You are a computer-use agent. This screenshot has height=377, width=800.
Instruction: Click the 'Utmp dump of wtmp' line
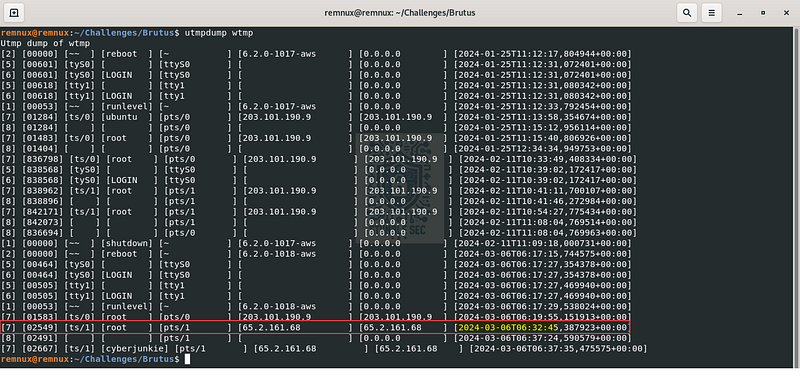[45, 43]
